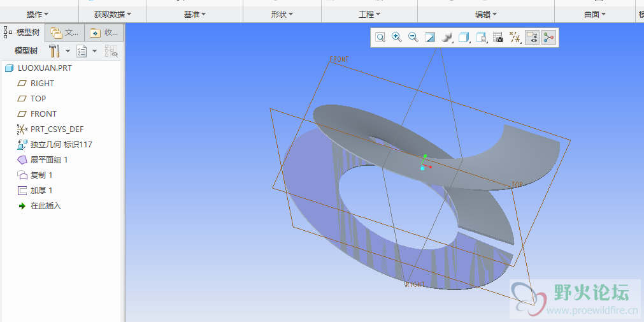Select the 加厚 1 feature in tree

tap(41, 191)
